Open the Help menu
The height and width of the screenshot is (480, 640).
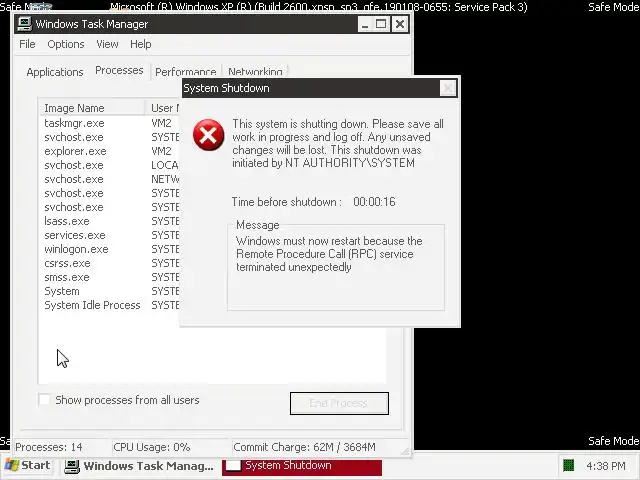(x=141, y=44)
